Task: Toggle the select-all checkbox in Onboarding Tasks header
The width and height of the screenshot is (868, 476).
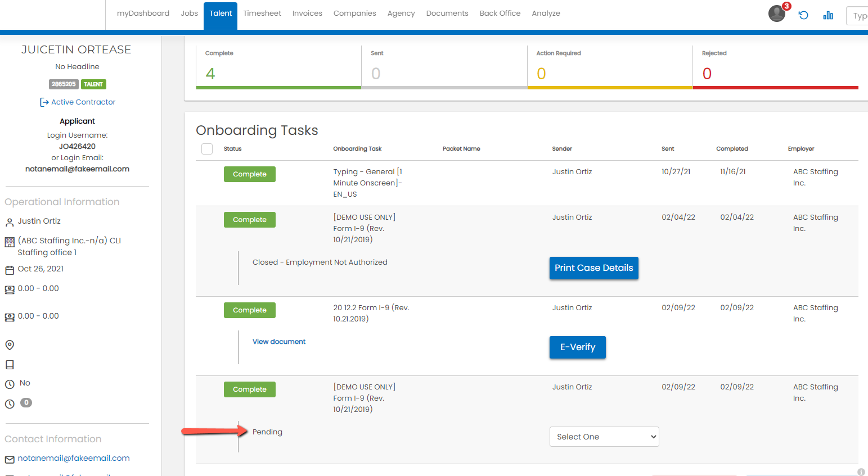Action: tap(207, 149)
